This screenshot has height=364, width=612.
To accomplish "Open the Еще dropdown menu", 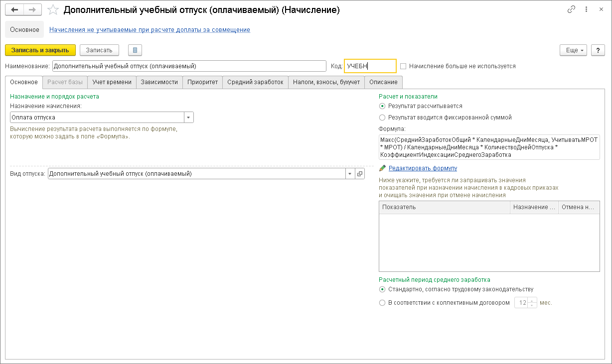I will [x=573, y=50].
